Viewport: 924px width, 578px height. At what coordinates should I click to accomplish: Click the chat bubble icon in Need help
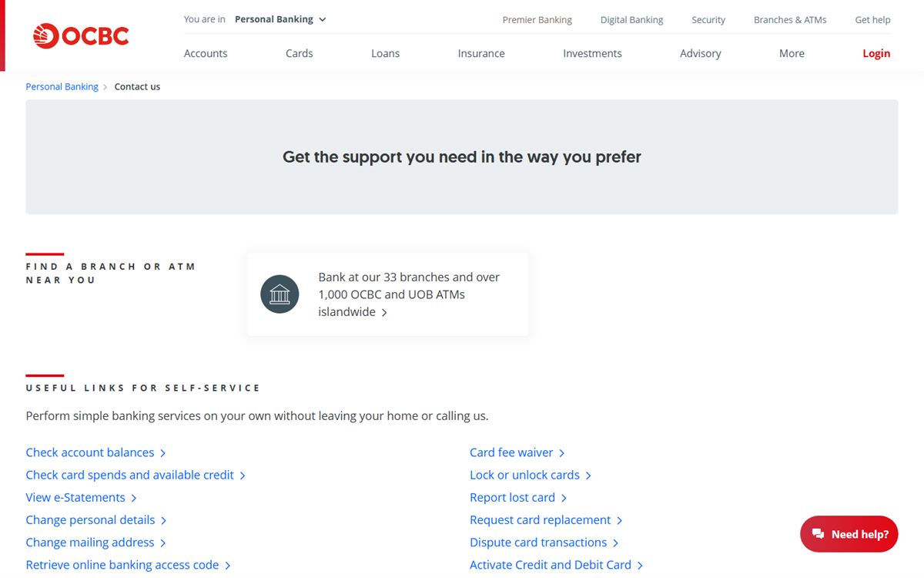818,534
